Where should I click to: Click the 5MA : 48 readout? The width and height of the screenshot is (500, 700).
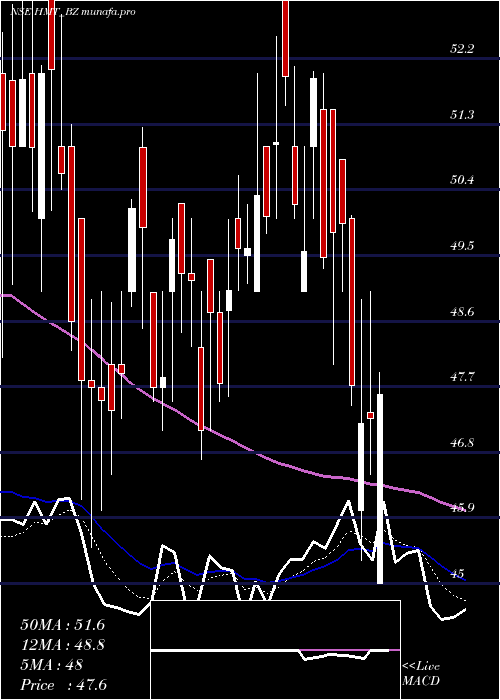tap(51, 665)
